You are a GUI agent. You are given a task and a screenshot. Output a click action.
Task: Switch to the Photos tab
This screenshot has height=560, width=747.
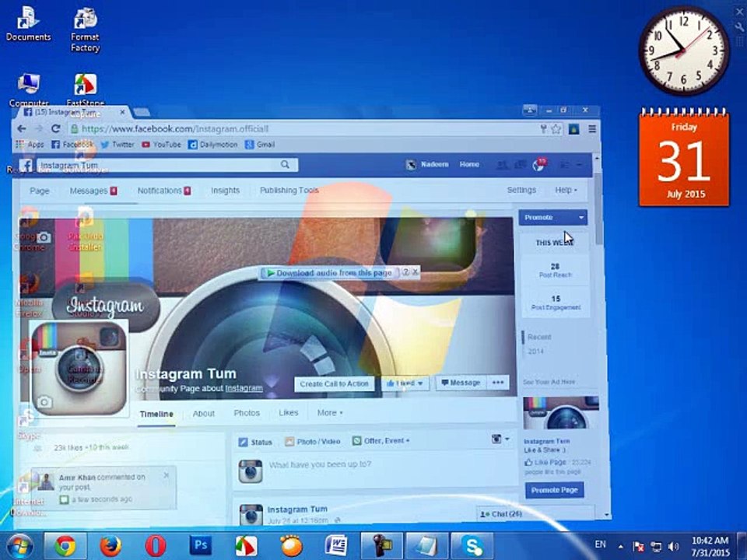coord(247,413)
